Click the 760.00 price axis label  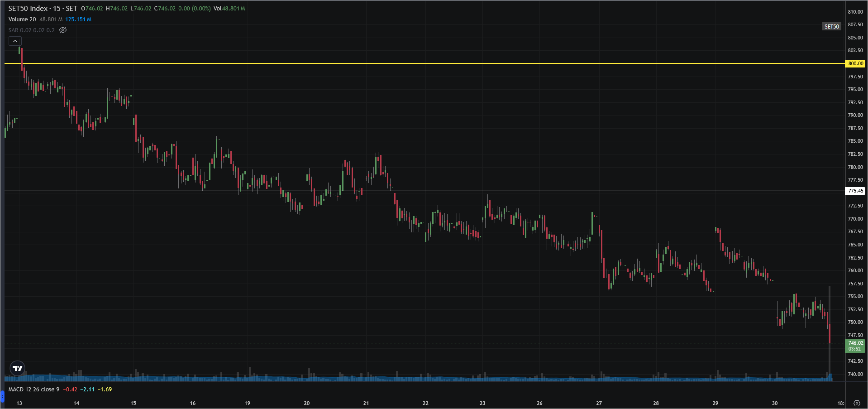point(855,271)
